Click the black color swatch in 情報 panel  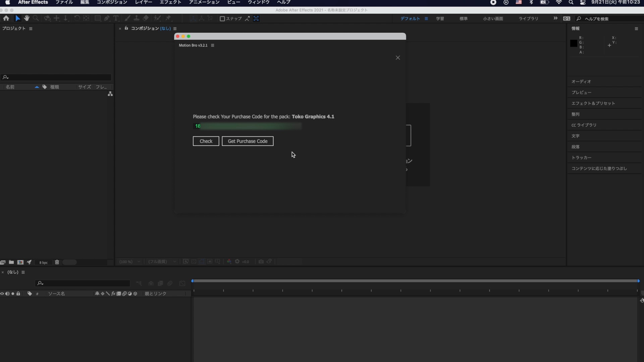(x=574, y=43)
